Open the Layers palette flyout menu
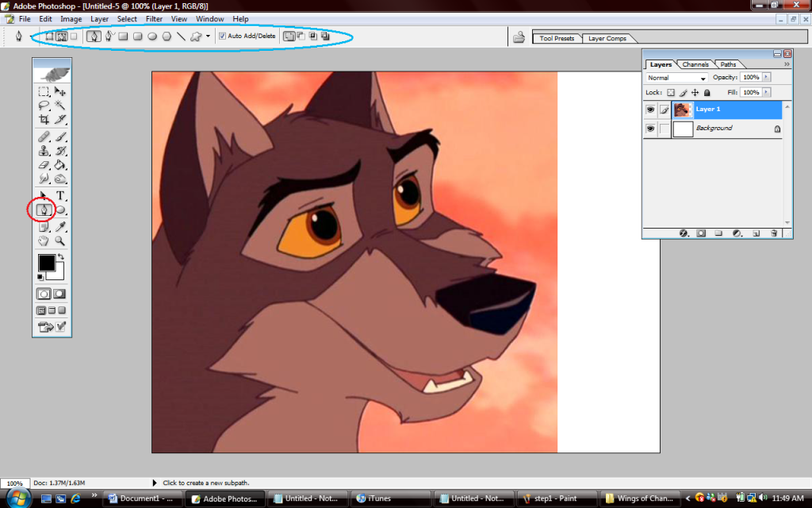Viewport: 812px width, 508px height. (x=787, y=64)
